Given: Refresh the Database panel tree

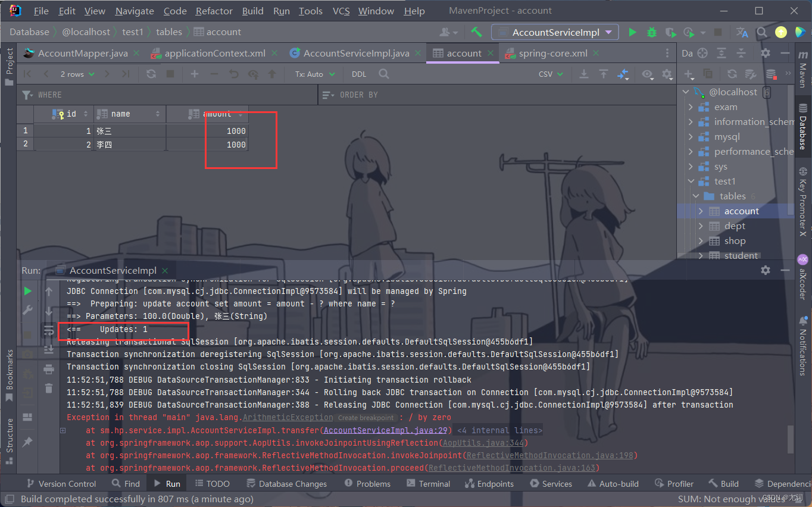Looking at the screenshot, I should [x=732, y=74].
